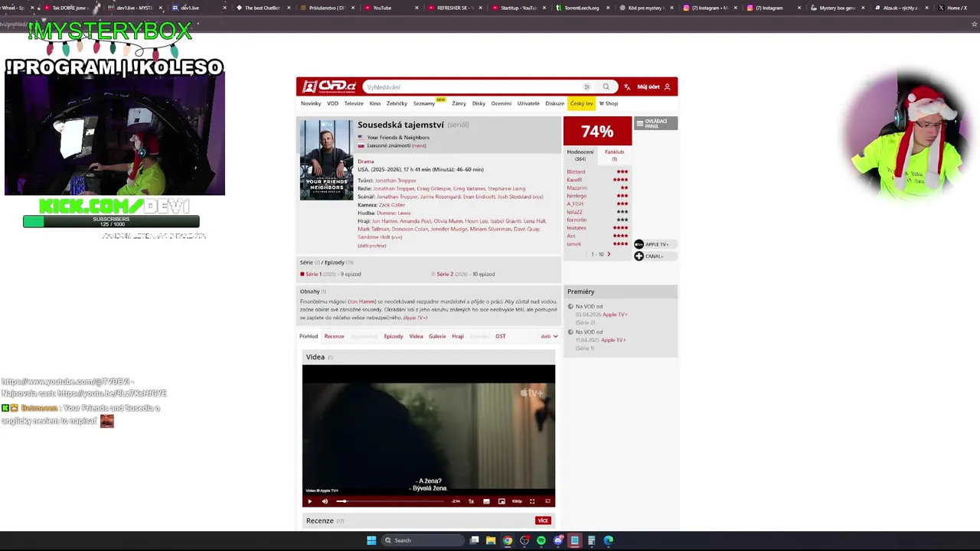The height and width of the screenshot is (551, 980).
Task: Click the taskbar Search box
Action: pos(423,540)
